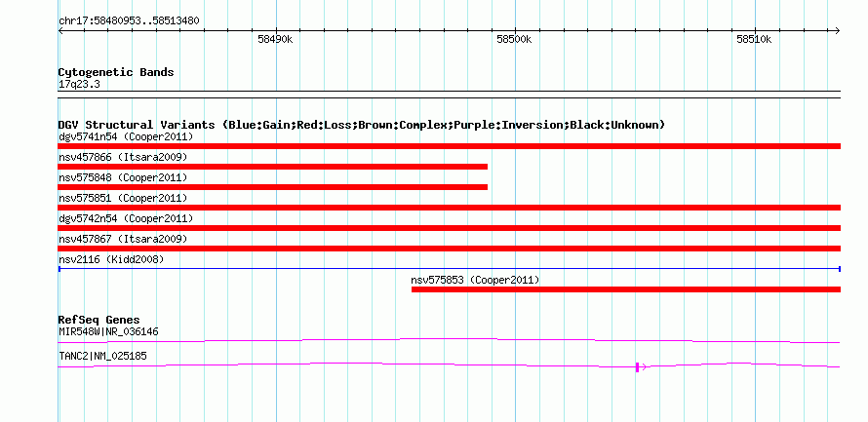Viewport: 868px width, 422px height.
Task: Open variant label nsv575853 (Cooper2011)
Action: 475,280
